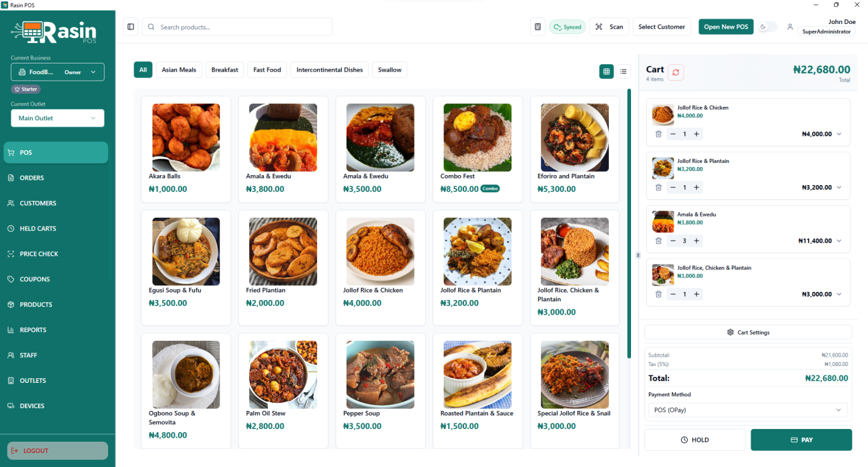Switch products to list view
Viewport: 868px width, 467px height.
[x=623, y=71]
